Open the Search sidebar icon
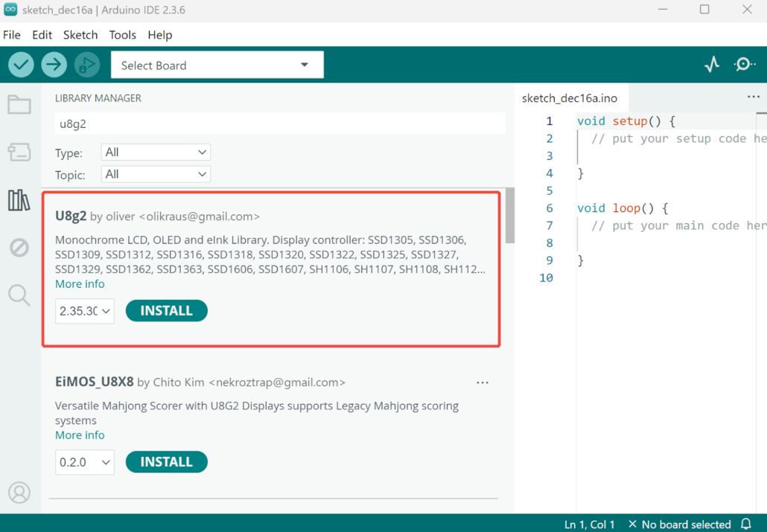Viewport: 767px width, 532px height. [x=19, y=295]
